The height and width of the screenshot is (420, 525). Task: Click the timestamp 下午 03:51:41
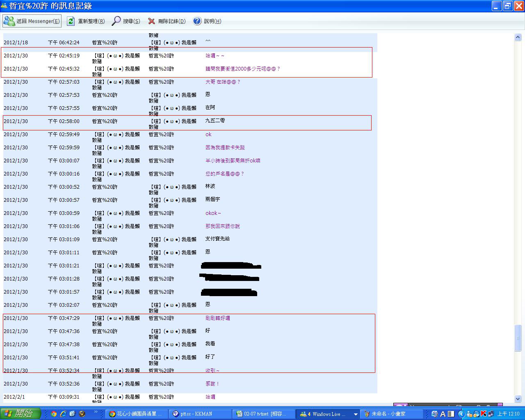click(x=64, y=358)
